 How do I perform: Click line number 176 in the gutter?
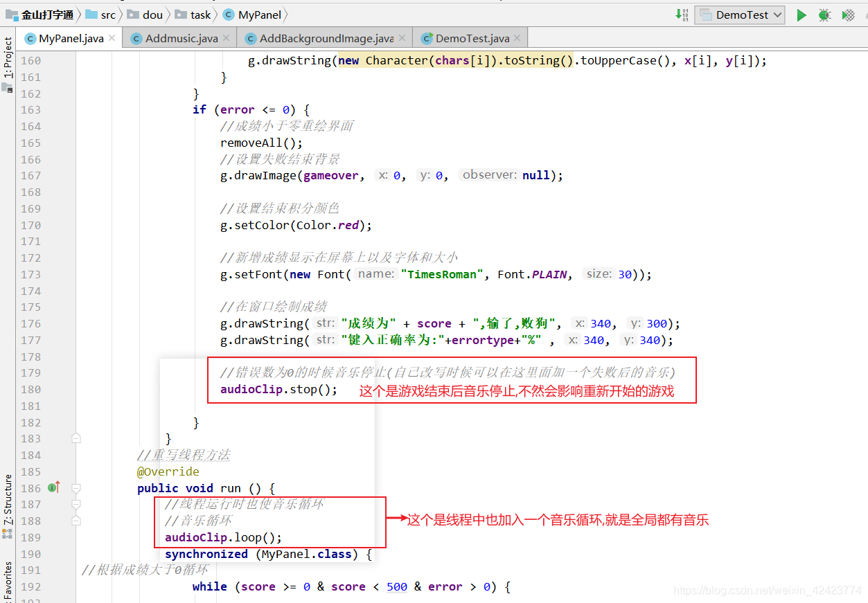pos(30,323)
